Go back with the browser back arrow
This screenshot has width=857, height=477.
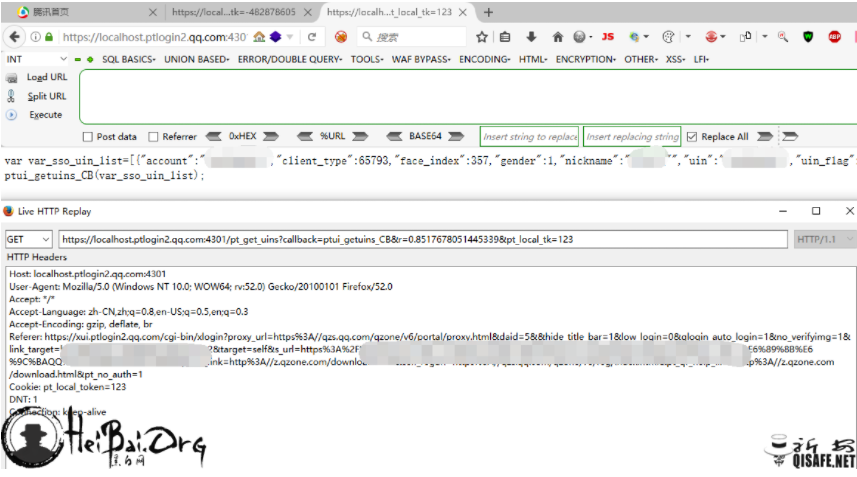click(x=14, y=37)
